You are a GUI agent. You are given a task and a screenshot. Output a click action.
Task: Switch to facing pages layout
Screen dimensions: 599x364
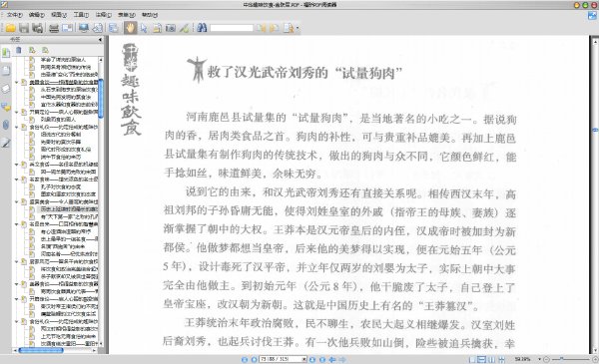click(491, 359)
